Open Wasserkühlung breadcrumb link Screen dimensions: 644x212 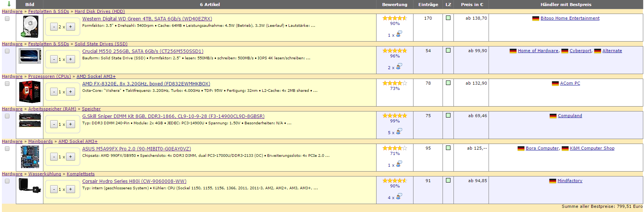click(45, 174)
